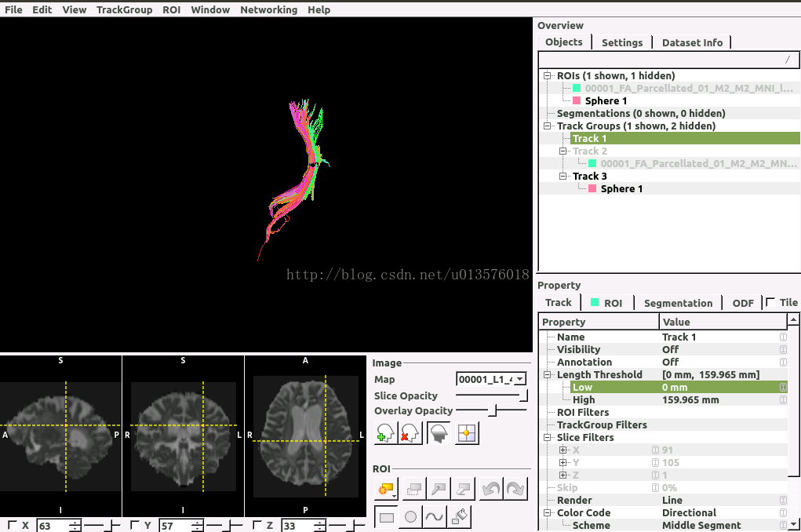Toggle the Y slice checkbox
The image size is (801, 532).
click(135, 524)
